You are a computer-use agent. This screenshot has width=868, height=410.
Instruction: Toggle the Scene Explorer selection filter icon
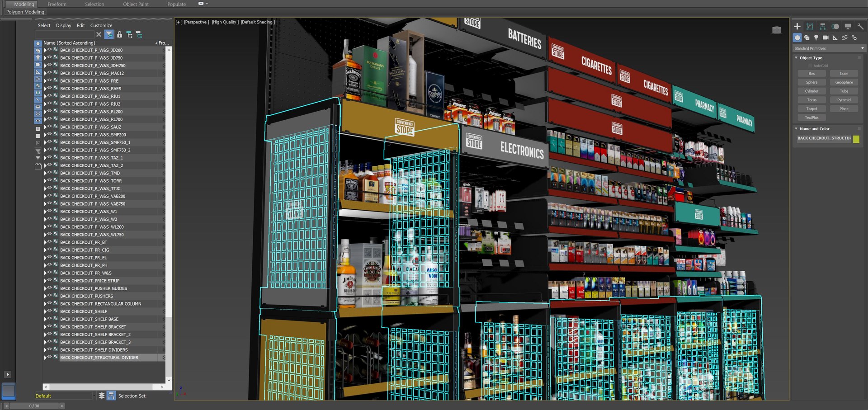(109, 34)
